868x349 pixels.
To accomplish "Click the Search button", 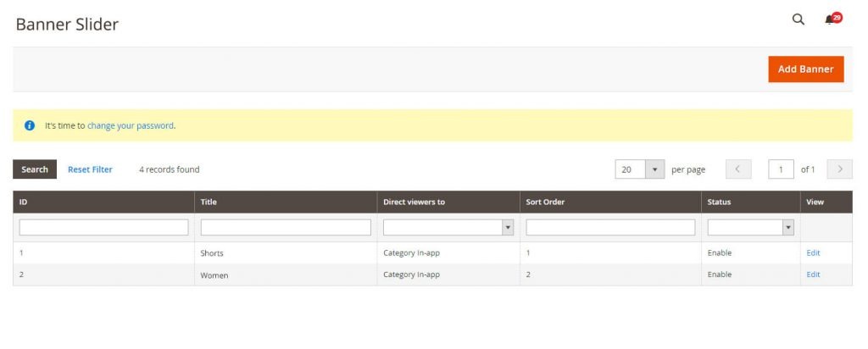I will (35, 169).
